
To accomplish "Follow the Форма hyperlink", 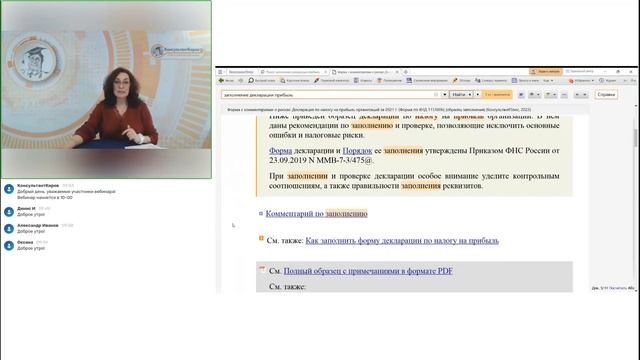I will pos(280,151).
